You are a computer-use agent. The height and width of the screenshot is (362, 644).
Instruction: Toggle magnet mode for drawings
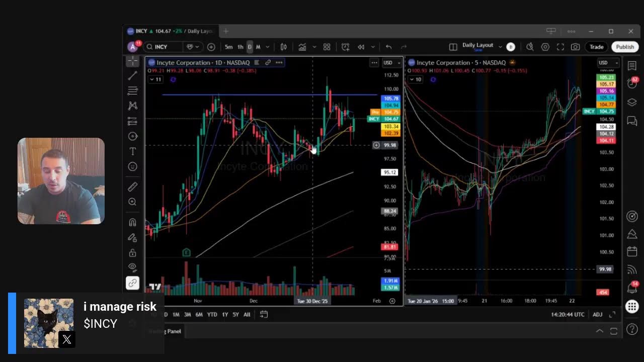point(132,222)
